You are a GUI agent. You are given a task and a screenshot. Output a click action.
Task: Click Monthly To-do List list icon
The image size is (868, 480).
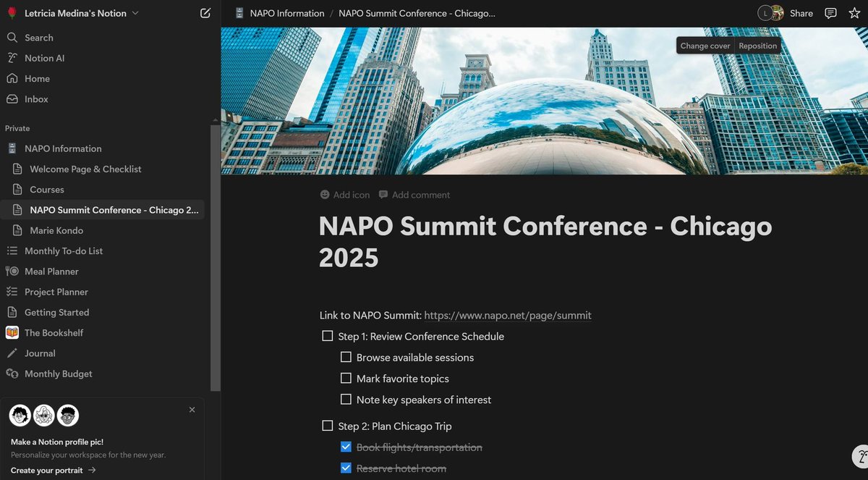12,251
